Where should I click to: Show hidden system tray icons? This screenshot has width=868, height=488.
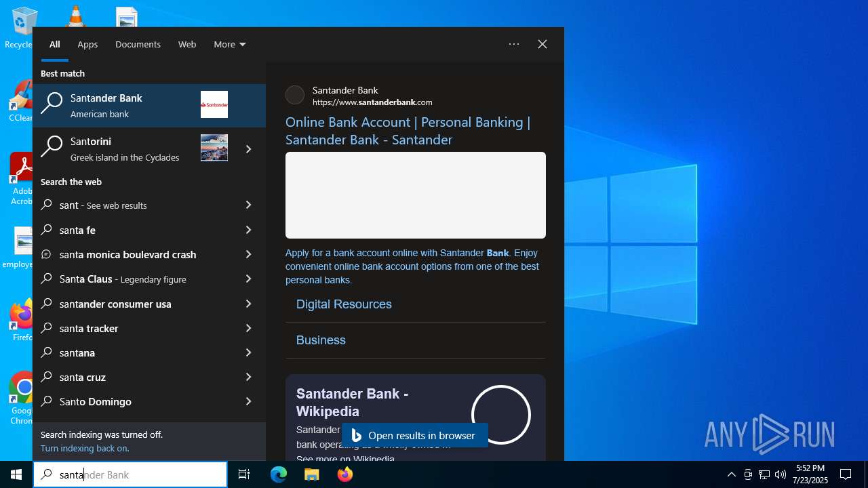click(732, 474)
